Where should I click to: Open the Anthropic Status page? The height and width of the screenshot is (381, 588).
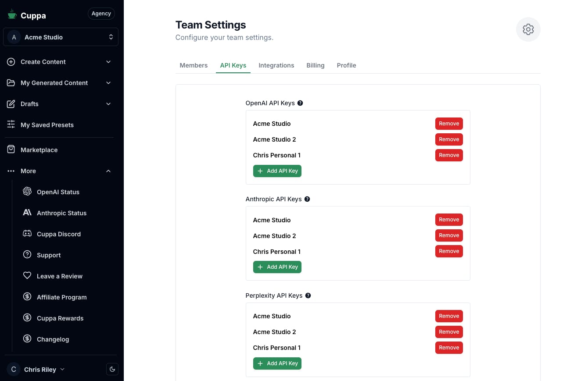(x=61, y=213)
